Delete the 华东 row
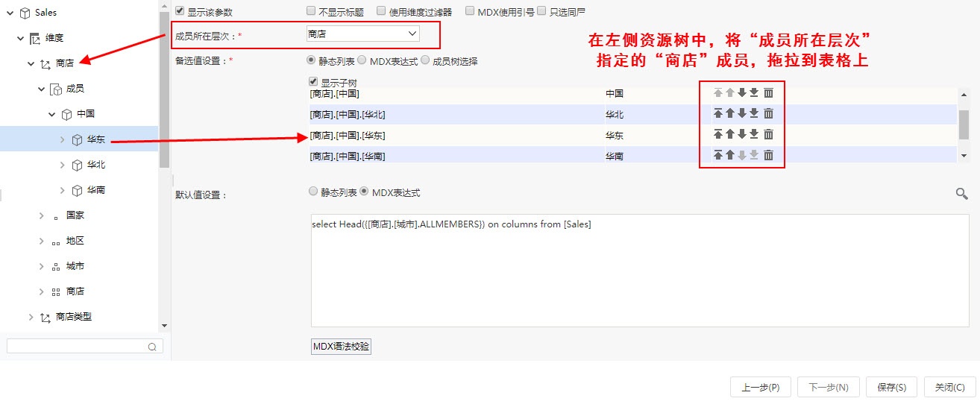Viewport: 980px width, 410px height. 768,134
